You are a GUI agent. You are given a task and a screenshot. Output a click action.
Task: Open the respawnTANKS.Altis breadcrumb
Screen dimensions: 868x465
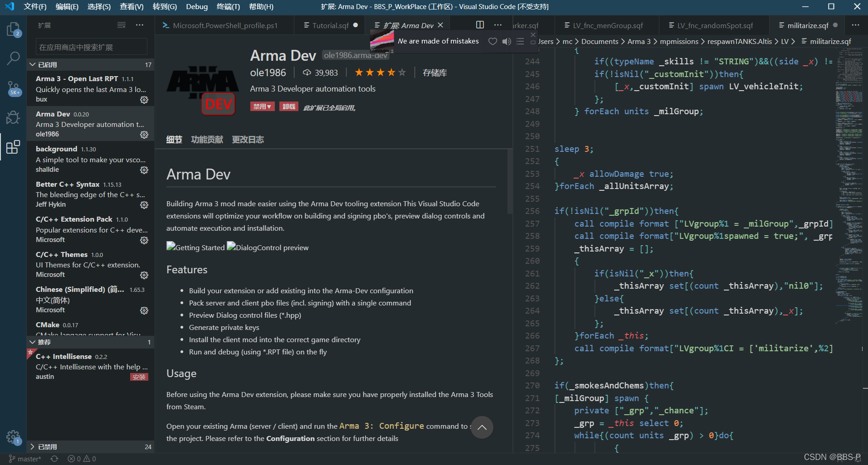click(739, 41)
